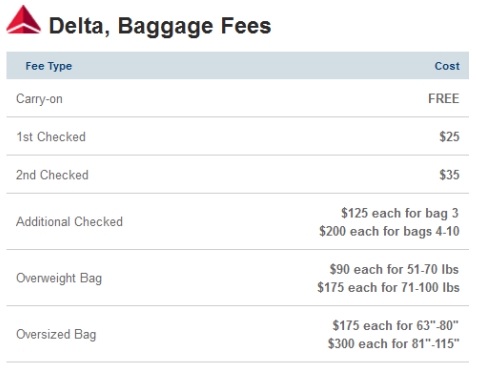Select the Fee Type column header
Screen dimensions: 478x372
[49, 66]
